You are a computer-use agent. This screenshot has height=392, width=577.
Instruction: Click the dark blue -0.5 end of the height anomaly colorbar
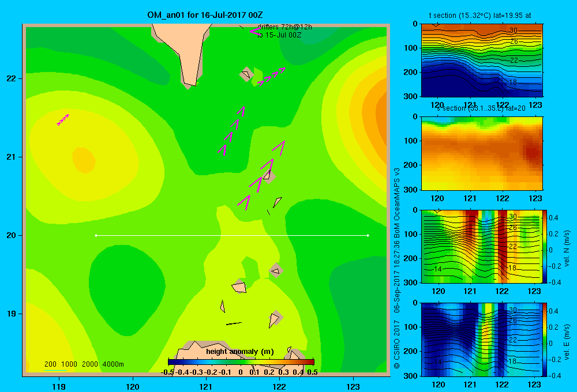[171, 362]
